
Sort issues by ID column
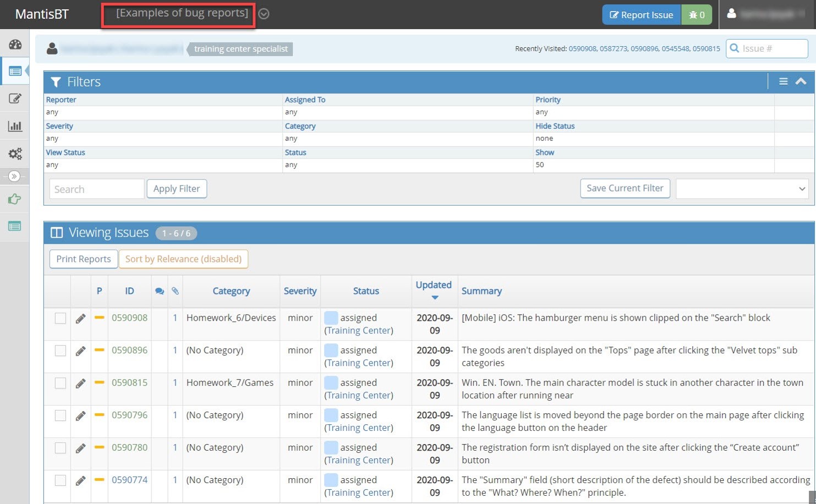129,291
